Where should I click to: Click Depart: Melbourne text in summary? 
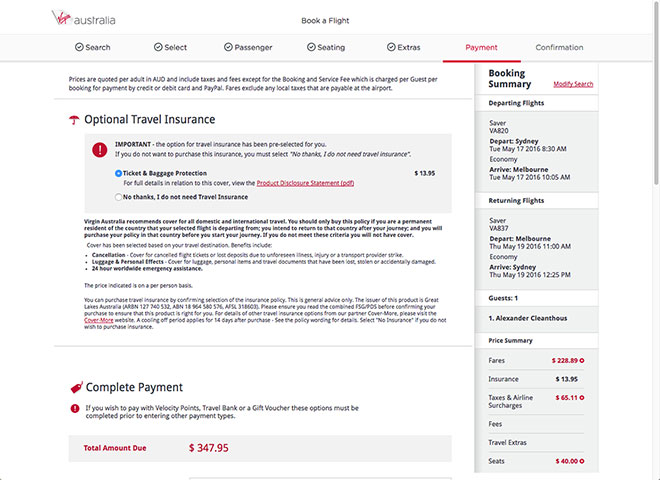(x=520, y=239)
